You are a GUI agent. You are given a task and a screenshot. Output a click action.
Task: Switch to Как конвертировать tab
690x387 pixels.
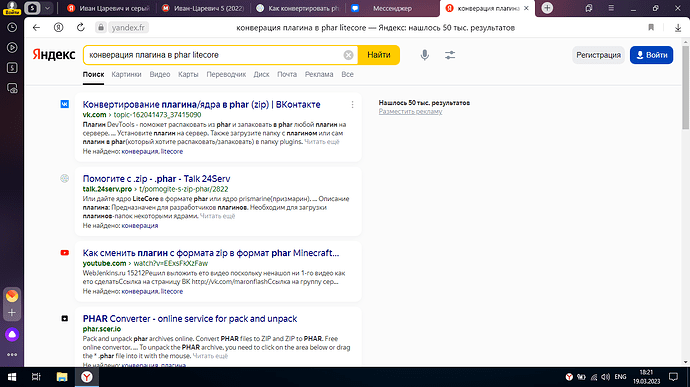[x=298, y=8]
